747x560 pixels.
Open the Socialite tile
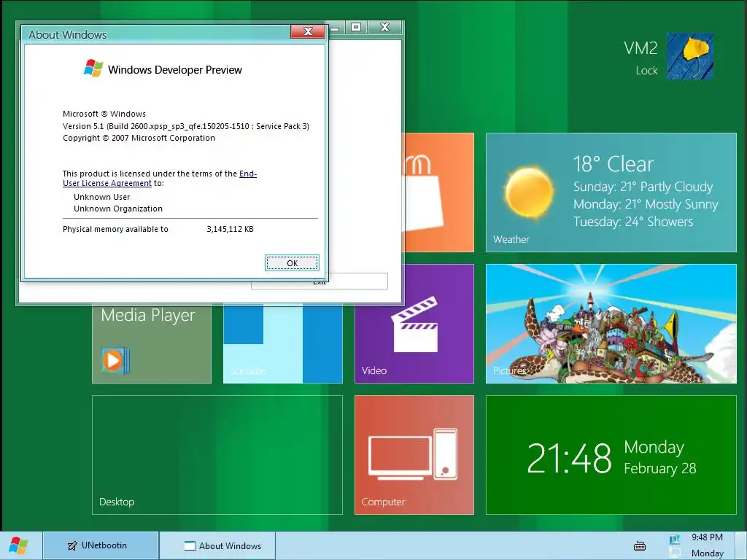coord(282,343)
